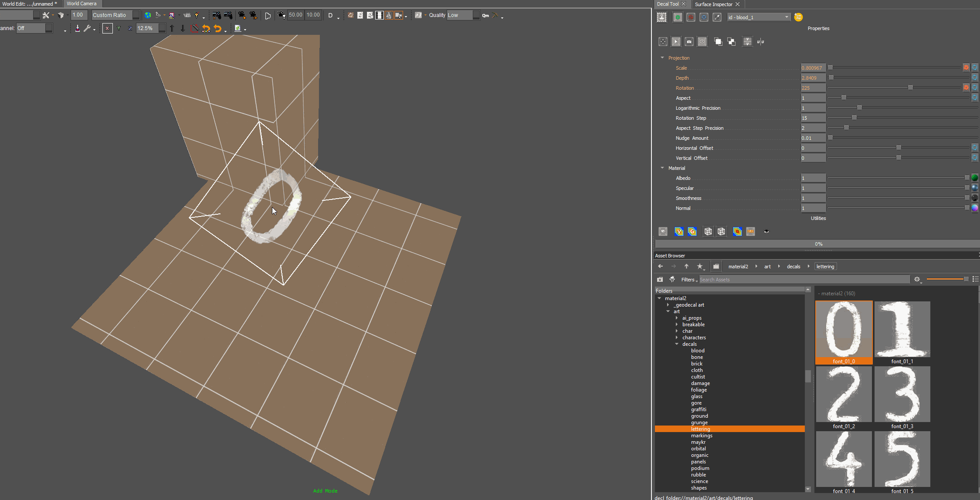The height and width of the screenshot is (500, 980).
Task: Toggle the Y axis lock button
Action: coord(119,28)
